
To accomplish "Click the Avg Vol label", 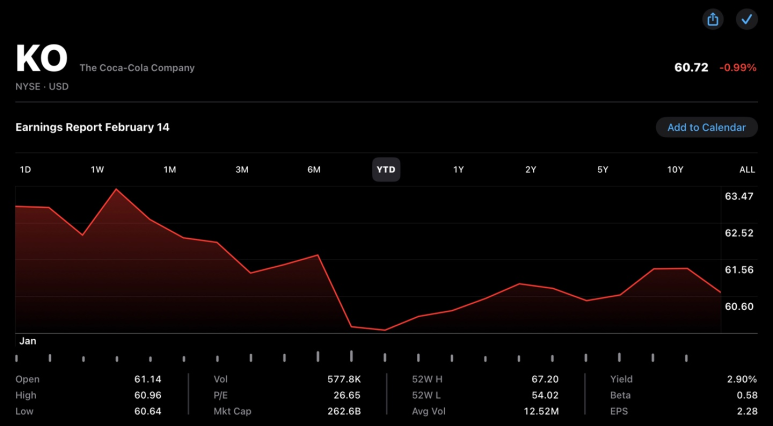I will click(430, 411).
